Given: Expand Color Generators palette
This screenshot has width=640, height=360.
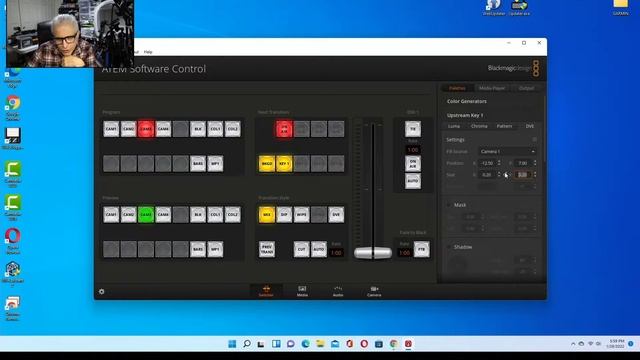Looking at the screenshot, I should (x=467, y=101).
